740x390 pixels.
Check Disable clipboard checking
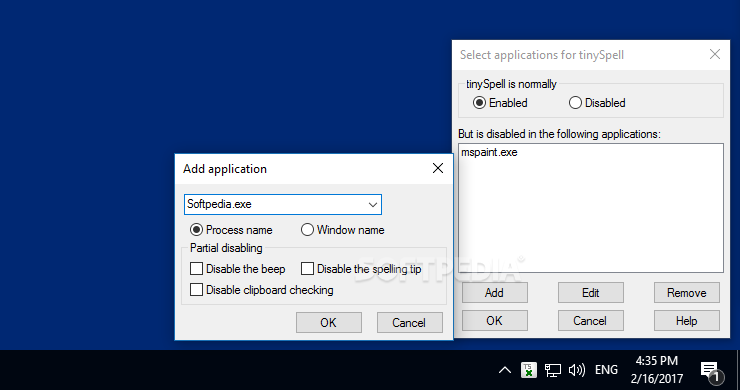[261, 289]
